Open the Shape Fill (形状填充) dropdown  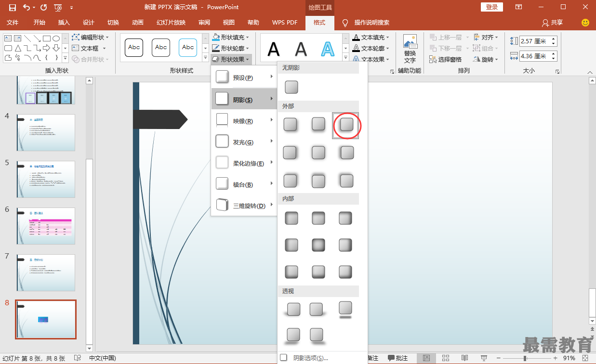point(231,37)
